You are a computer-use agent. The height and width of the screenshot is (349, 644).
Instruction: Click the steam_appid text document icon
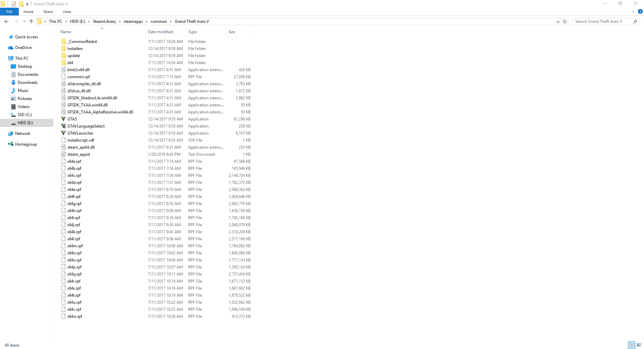[63, 154]
